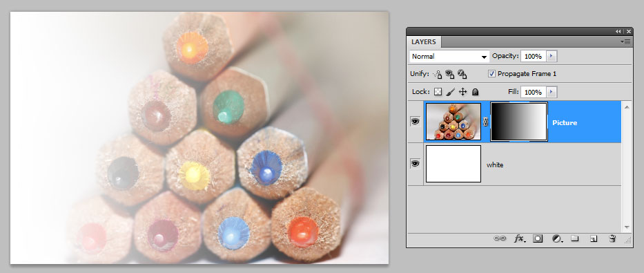Image resolution: width=644 pixels, height=273 pixels.
Task: Create a new group folder icon
Action: [574, 238]
